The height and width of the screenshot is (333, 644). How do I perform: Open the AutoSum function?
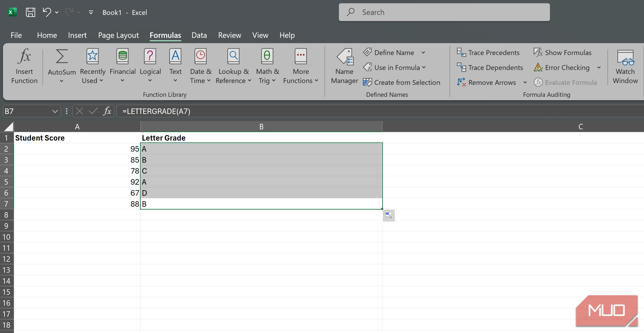click(62, 66)
